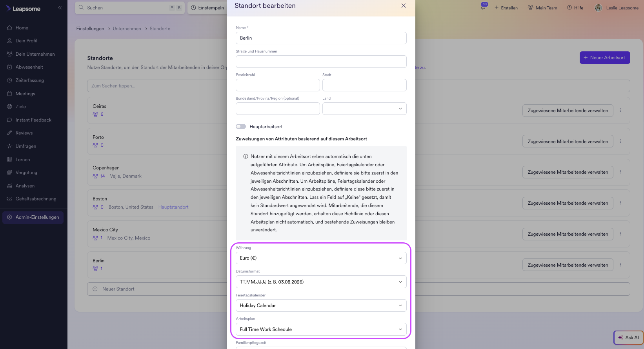Click Hauptstandort label on Boston row

(x=173, y=207)
